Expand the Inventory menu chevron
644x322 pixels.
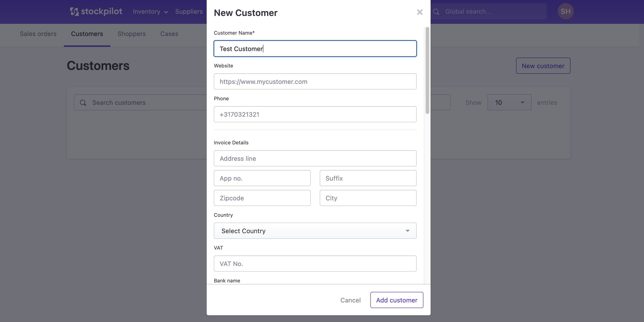166,12
